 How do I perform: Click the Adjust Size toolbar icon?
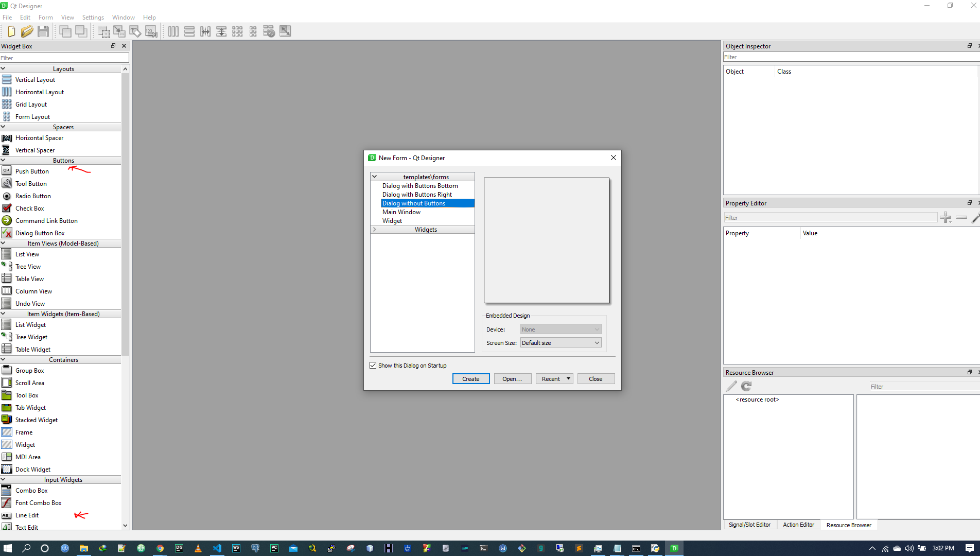(285, 31)
